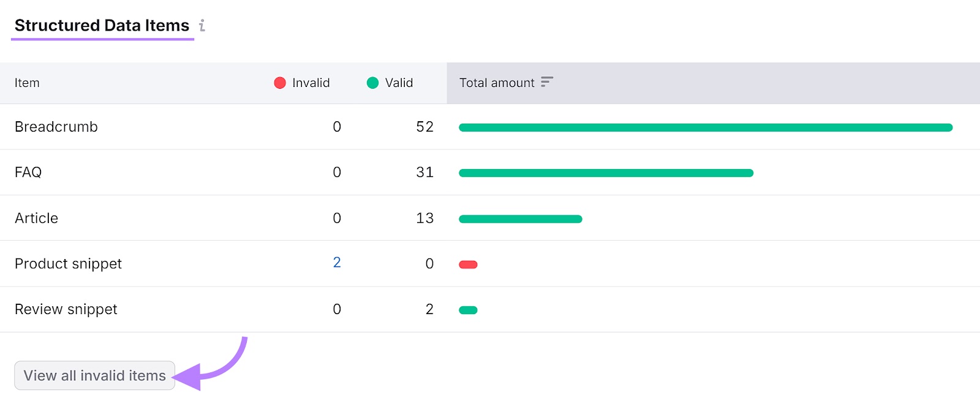
Task: Click the valid count 52 for Breadcrumb
Action: click(x=424, y=127)
